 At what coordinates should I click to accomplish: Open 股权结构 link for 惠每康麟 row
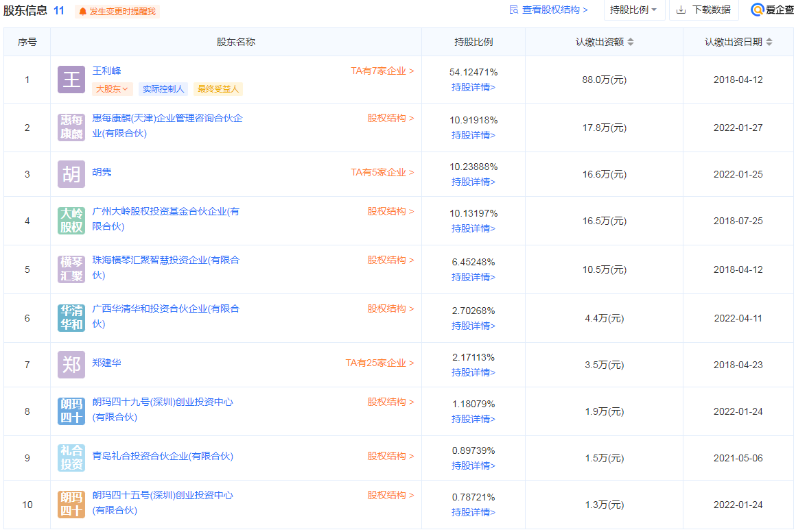pyautogui.click(x=391, y=118)
